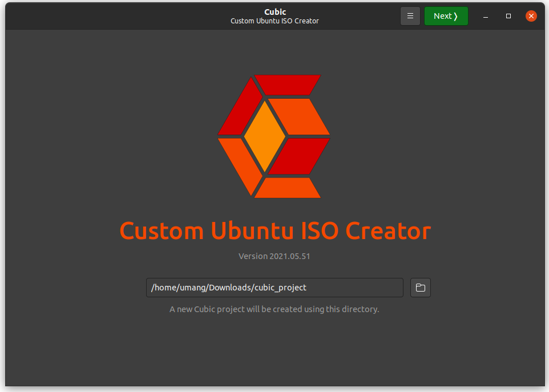Click the orange Cubic application logo center
549x392 pixels.
(274, 136)
